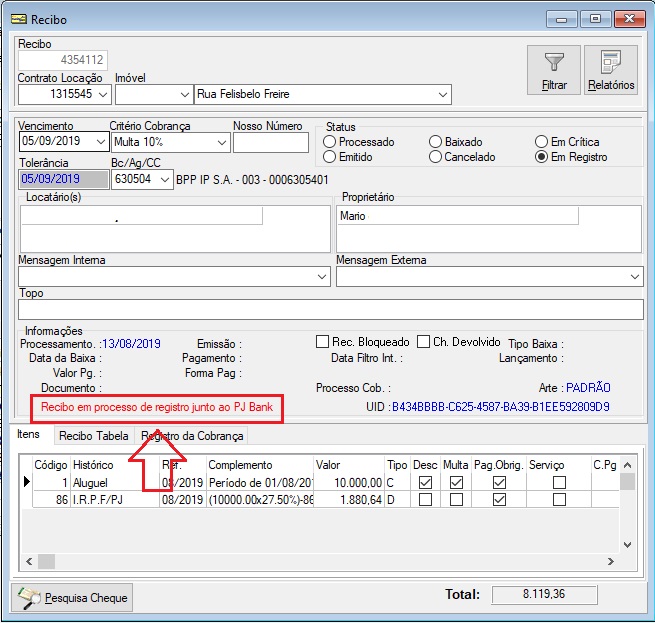Open the Registro da Cobrança tab
Image resolution: width=655 pixels, height=623 pixels.
coord(191,436)
